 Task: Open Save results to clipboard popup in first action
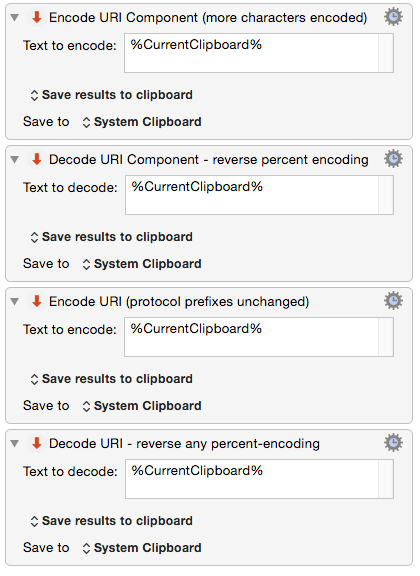pyautogui.click(x=112, y=95)
